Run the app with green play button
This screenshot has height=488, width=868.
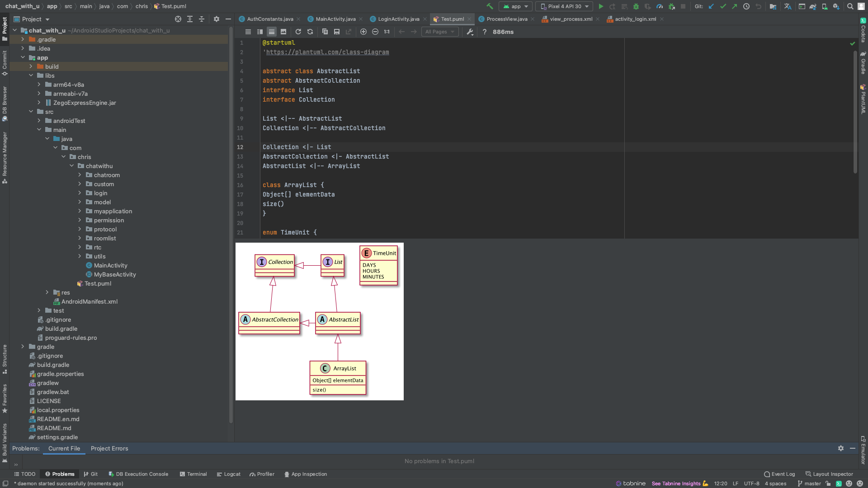pyautogui.click(x=601, y=6)
